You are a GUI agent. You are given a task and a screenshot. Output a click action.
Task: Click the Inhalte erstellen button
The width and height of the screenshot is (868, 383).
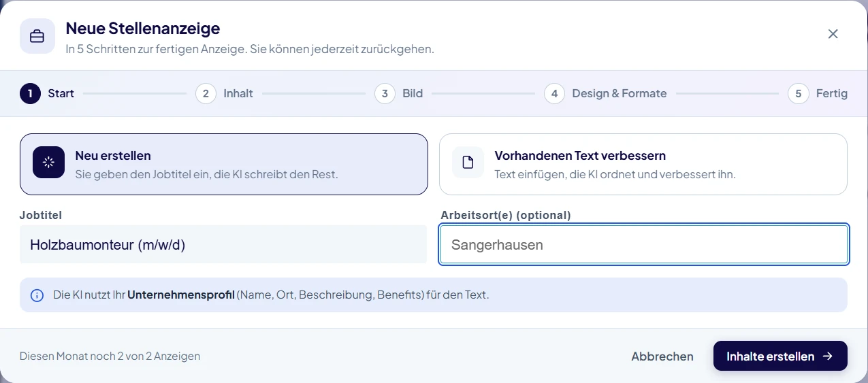(x=780, y=356)
